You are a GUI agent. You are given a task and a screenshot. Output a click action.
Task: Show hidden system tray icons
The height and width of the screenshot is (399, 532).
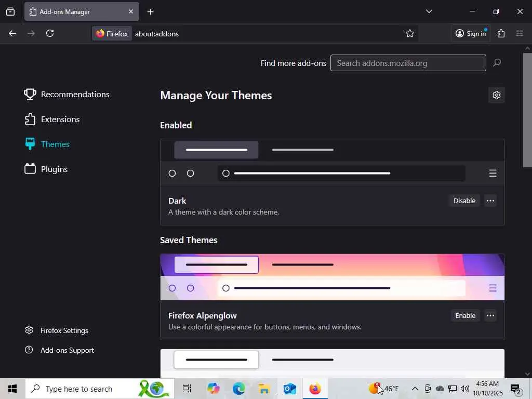[x=415, y=389]
